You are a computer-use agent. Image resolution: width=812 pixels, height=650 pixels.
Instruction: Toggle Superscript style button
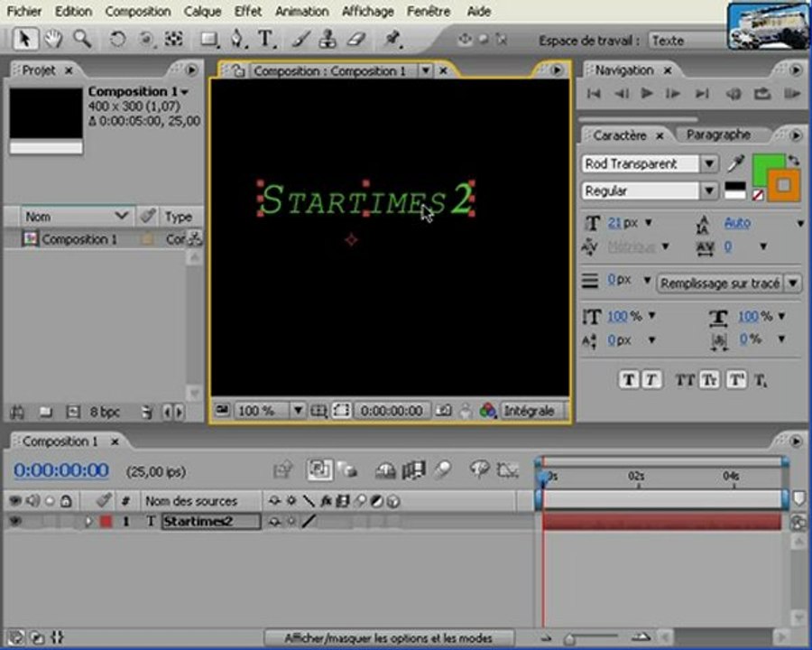click(x=735, y=380)
